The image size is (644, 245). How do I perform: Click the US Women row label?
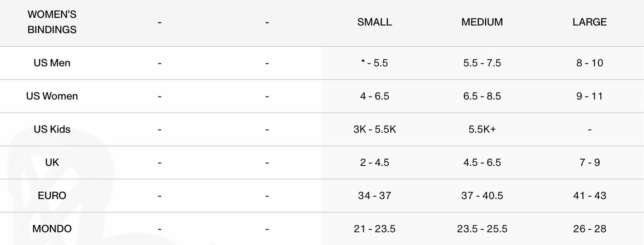click(x=52, y=96)
